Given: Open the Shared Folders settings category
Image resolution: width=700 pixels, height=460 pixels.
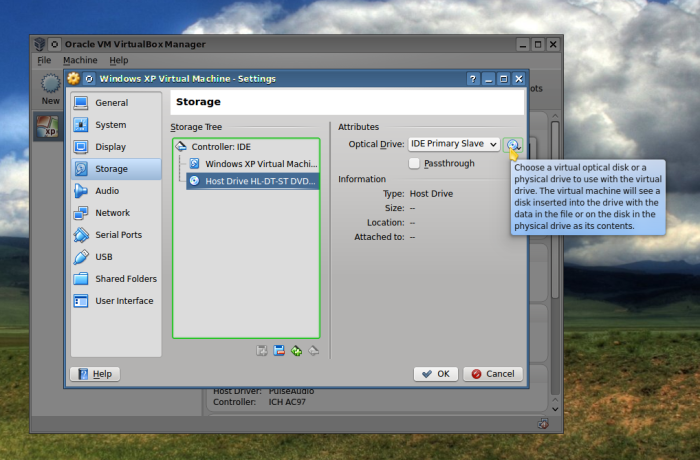Looking at the screenshot, I should [116, 279].
